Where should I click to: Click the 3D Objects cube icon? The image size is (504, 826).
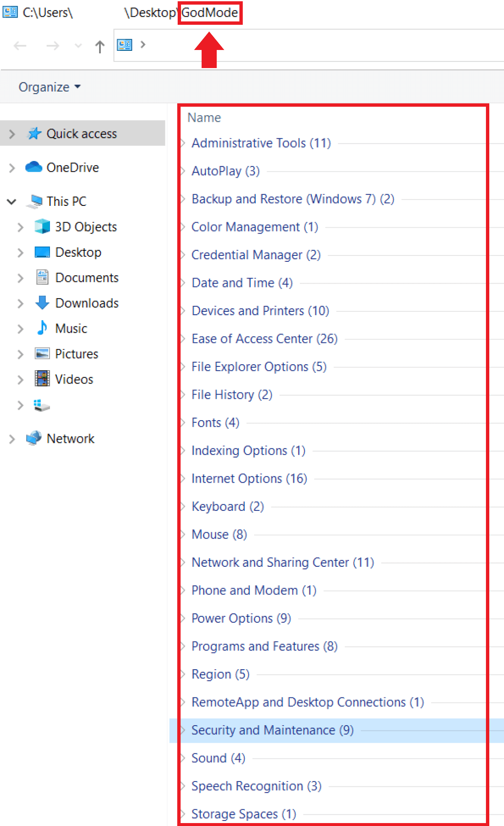point(42,226)
